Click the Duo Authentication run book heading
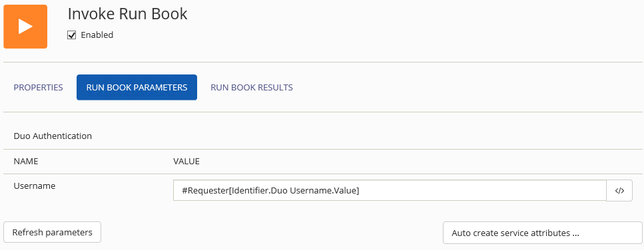 (x=53, y=136)
